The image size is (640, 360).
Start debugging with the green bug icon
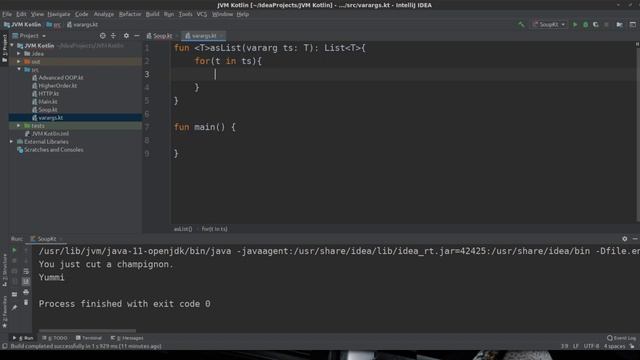585,24
